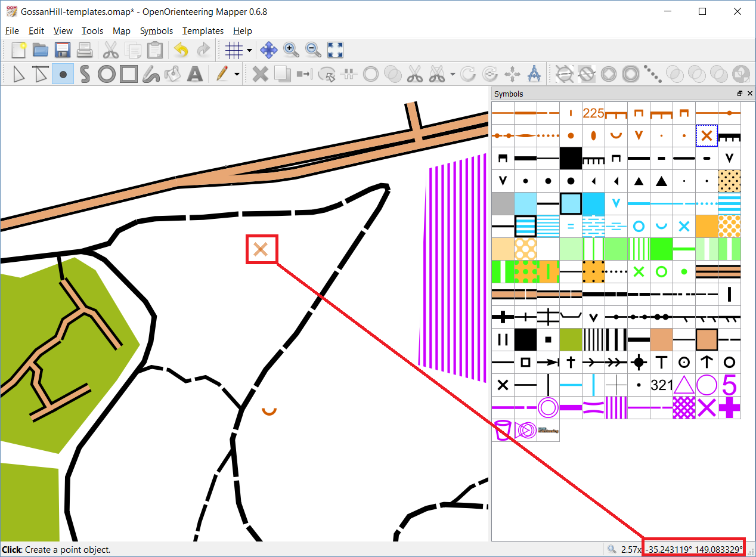Show the whole map in view
The height and width of the screenshot is (557, 756).
[x=335, y=50]
